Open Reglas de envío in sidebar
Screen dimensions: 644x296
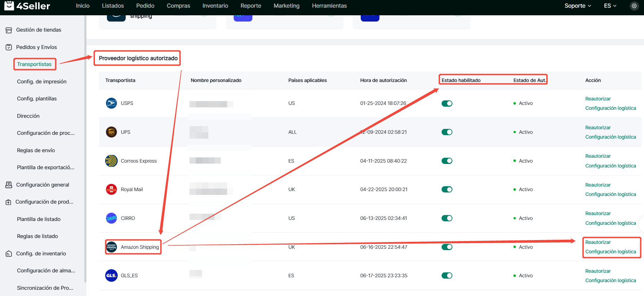36,150
